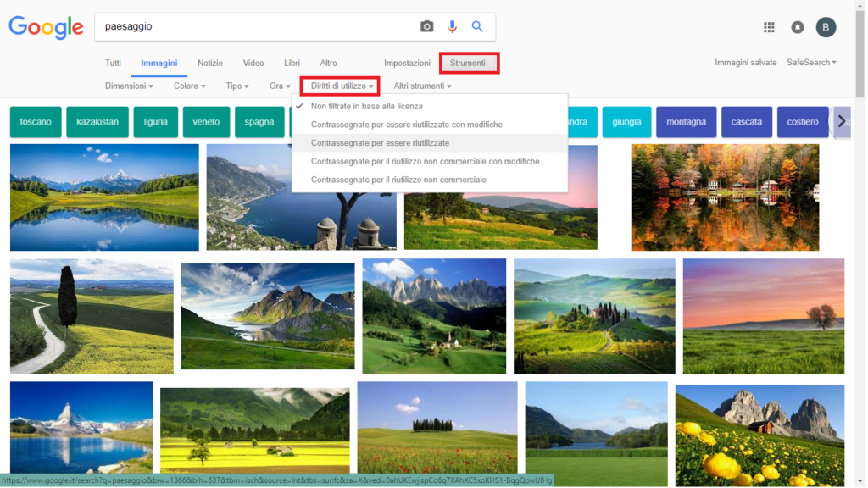Click the blue magnifying glass search icon

477,26
